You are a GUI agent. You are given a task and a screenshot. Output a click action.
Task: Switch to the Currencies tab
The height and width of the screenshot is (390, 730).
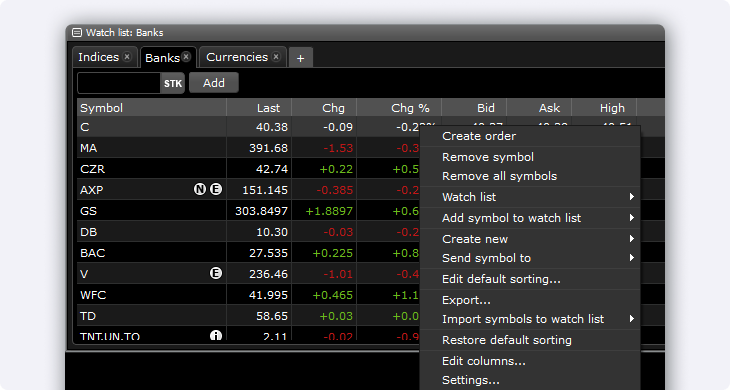tap(237, 57)
